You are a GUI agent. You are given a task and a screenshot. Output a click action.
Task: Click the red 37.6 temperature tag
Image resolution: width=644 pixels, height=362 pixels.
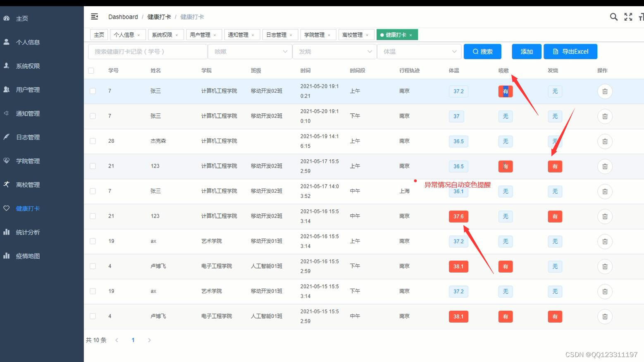point(458,216)
